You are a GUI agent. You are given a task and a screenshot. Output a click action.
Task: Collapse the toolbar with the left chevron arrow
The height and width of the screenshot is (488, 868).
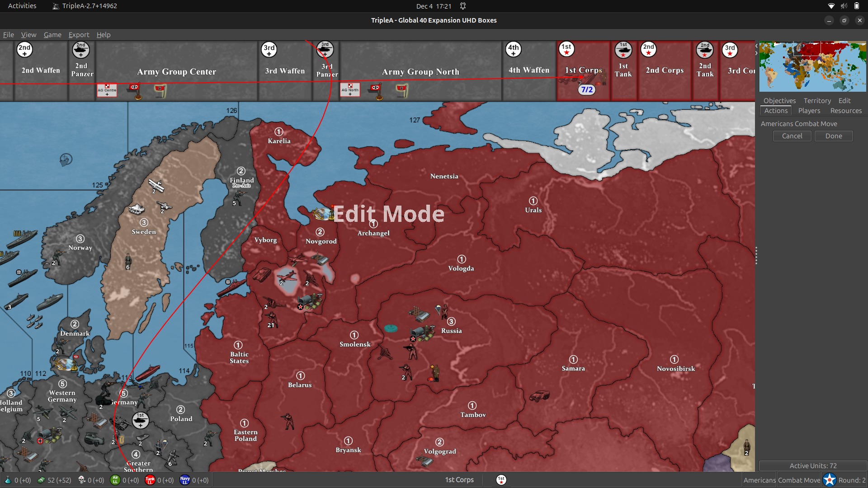(756, 46)
